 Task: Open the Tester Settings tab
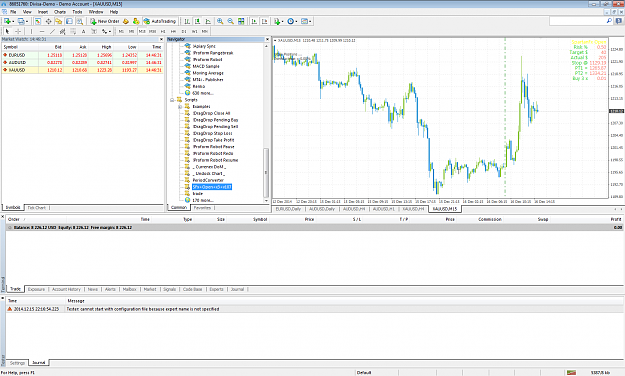pos(17,363)
